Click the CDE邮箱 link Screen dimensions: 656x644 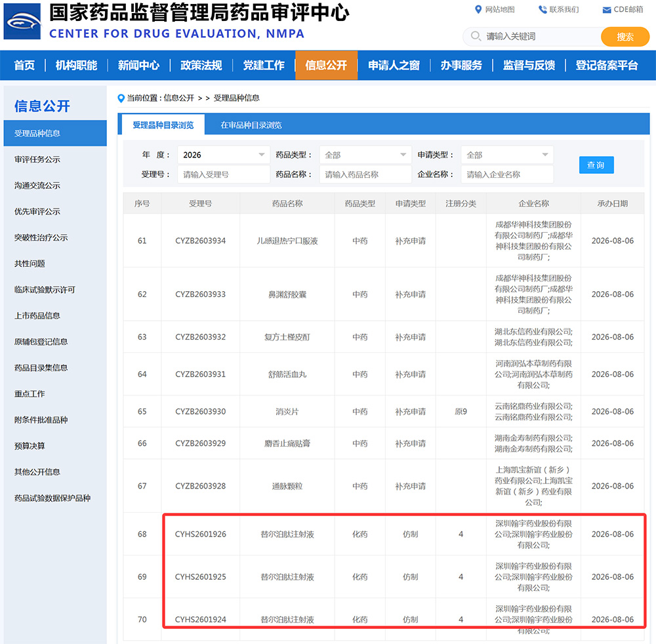tap(628, 10)
